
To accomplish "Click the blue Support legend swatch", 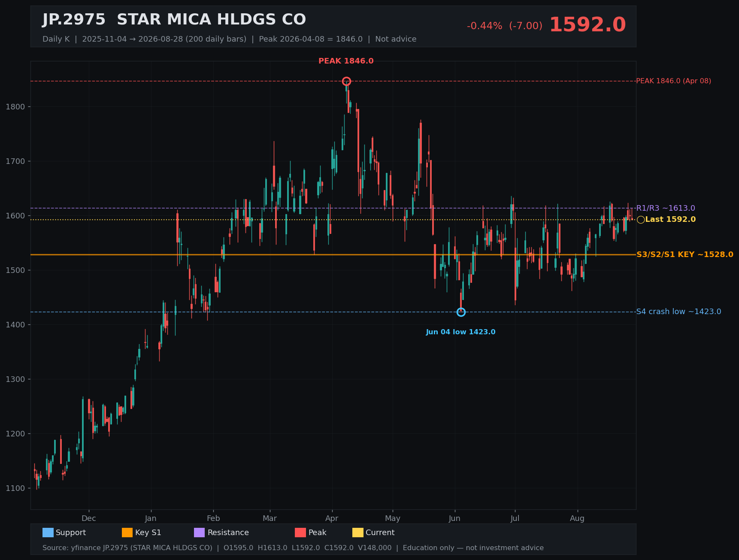I will tap(48, 533).
